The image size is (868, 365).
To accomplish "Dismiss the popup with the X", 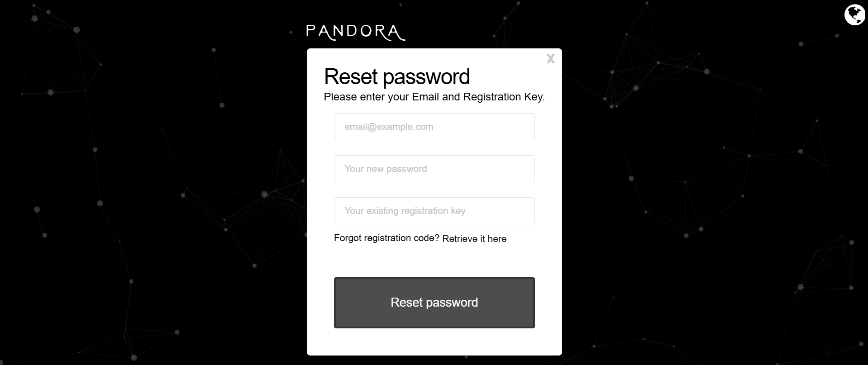I will pyautogui.click(x=550, y=59).
